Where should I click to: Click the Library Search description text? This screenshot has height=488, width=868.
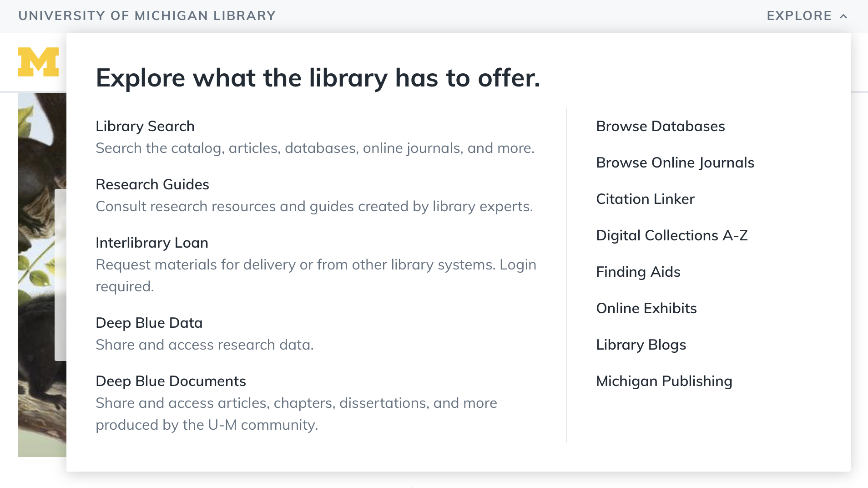pos(315,148)
